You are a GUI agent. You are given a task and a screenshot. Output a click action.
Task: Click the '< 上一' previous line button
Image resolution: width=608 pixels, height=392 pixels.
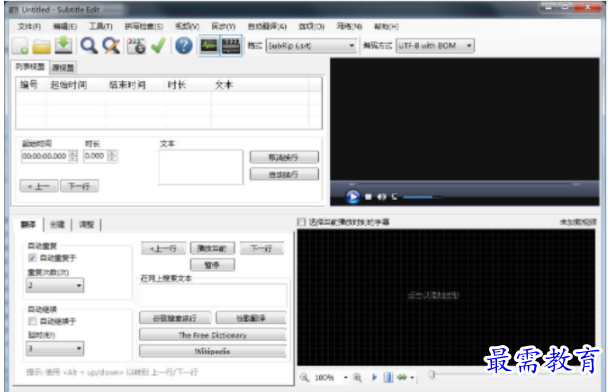39,186
